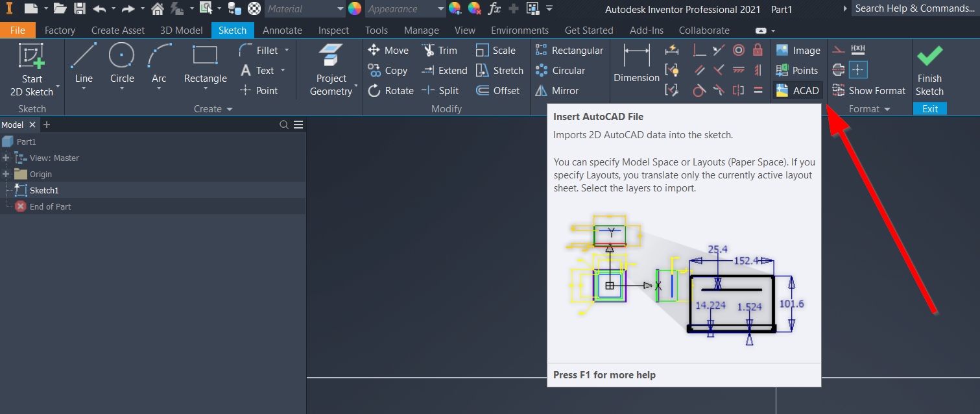Enable the Concentric constraint

point(739,50)
